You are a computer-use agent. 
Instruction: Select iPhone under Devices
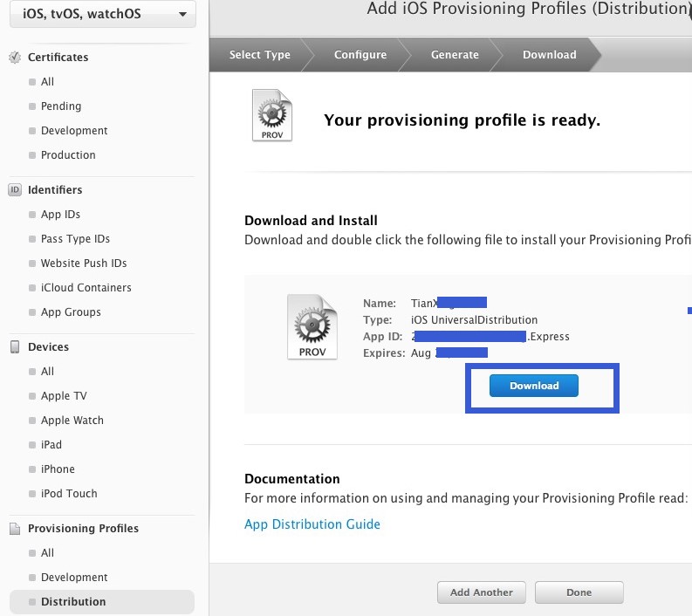point(58,469)
